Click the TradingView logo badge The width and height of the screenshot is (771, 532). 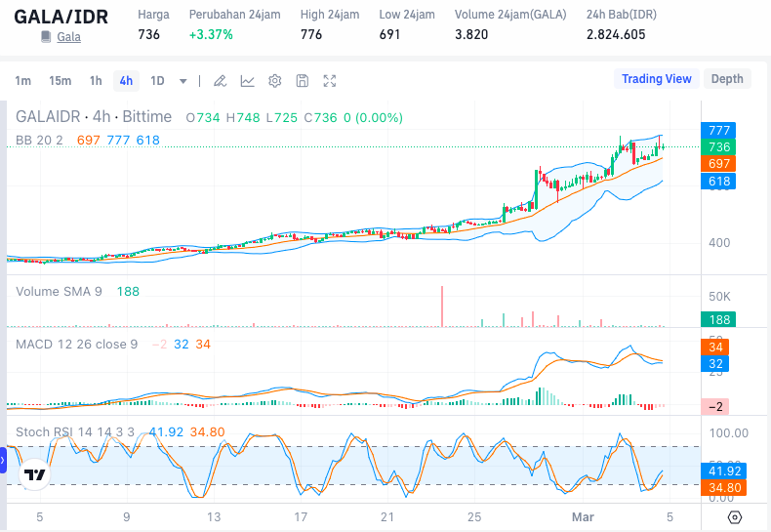point(34,474)
